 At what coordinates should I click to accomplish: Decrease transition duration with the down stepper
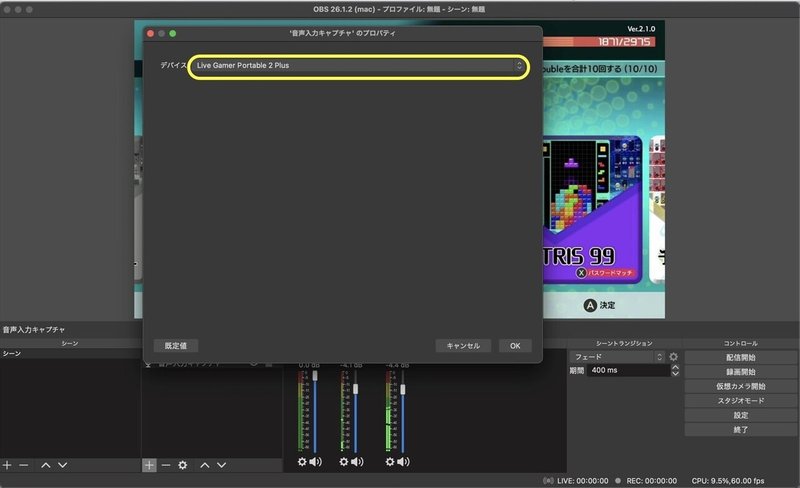coord(675,374)
